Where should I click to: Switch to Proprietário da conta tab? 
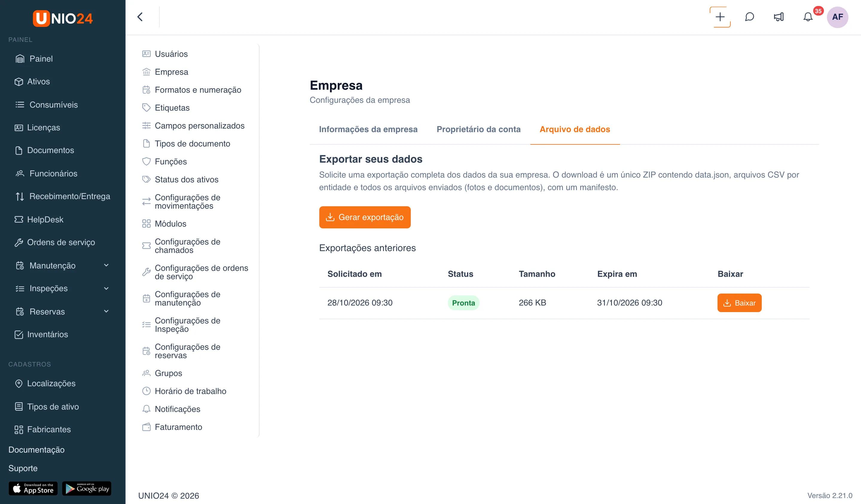(x=478, y=129)
